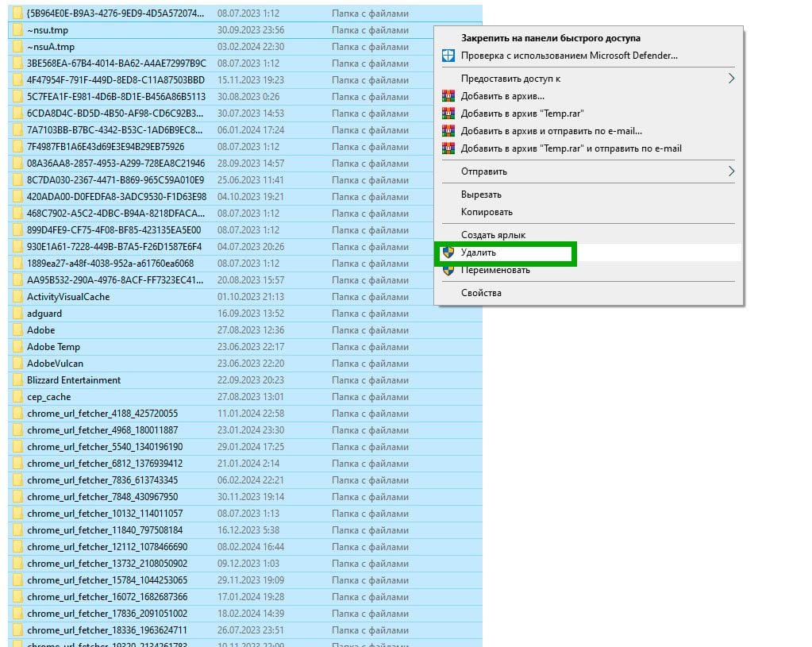Click folder icon of chrome_url_fetcher_4188_425720055
The height and width of the screenshot is (647, 812).
point(17,414)
